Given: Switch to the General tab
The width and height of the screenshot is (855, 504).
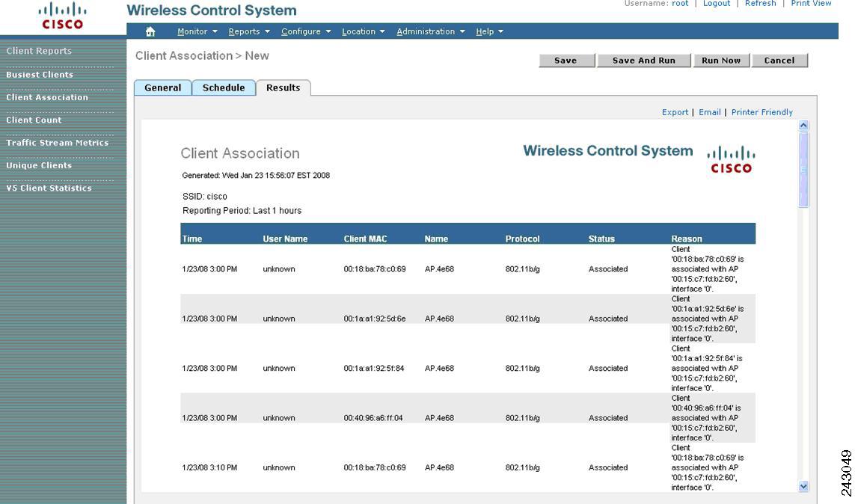Looking at the screenshot, I should pos(162,87).
